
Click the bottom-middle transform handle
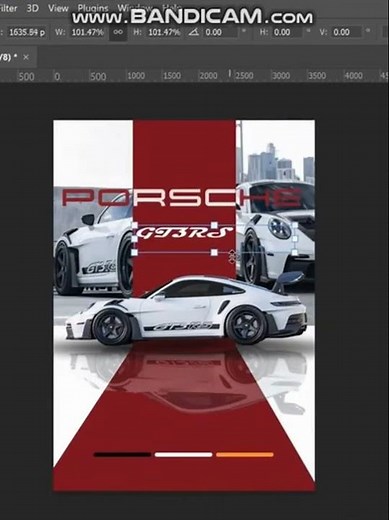click(214, 252)
